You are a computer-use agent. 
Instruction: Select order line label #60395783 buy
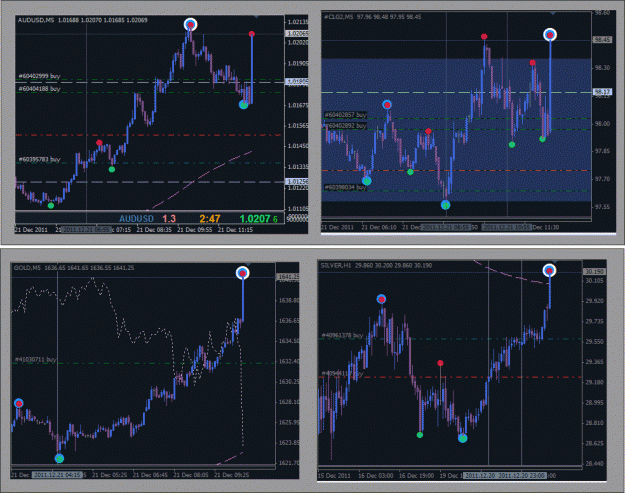[x=39, y=159]
